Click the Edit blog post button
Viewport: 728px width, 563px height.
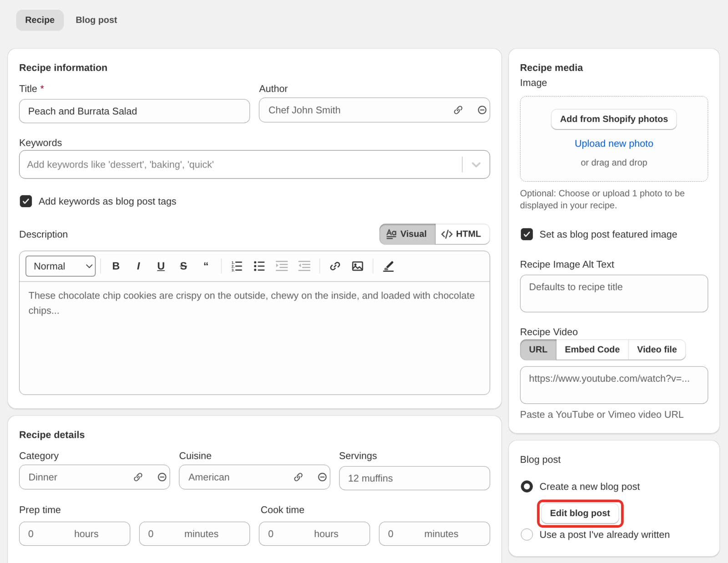point(580,513)
